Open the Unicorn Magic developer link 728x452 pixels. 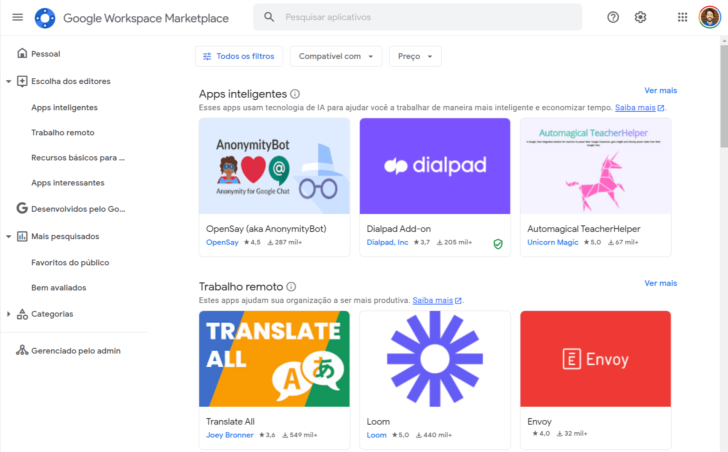552,242
